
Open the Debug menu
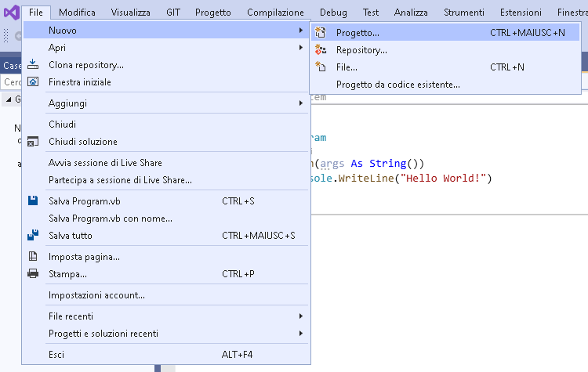coord(333,13)
